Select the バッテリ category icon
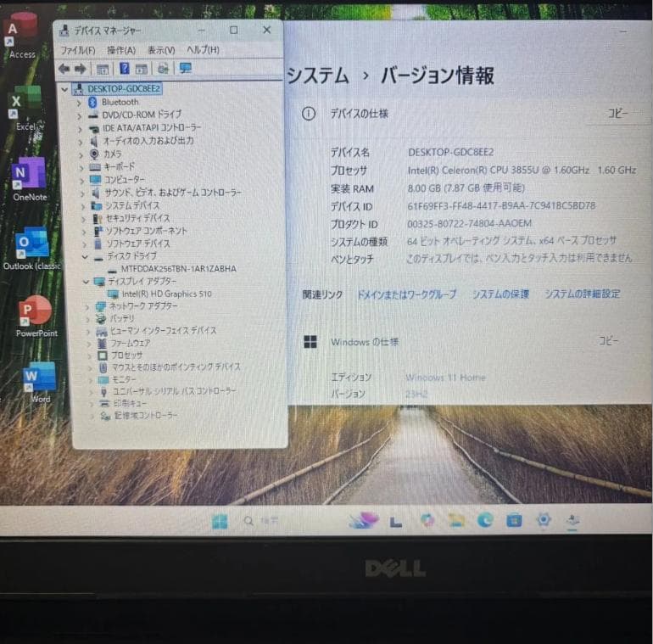 101,319
